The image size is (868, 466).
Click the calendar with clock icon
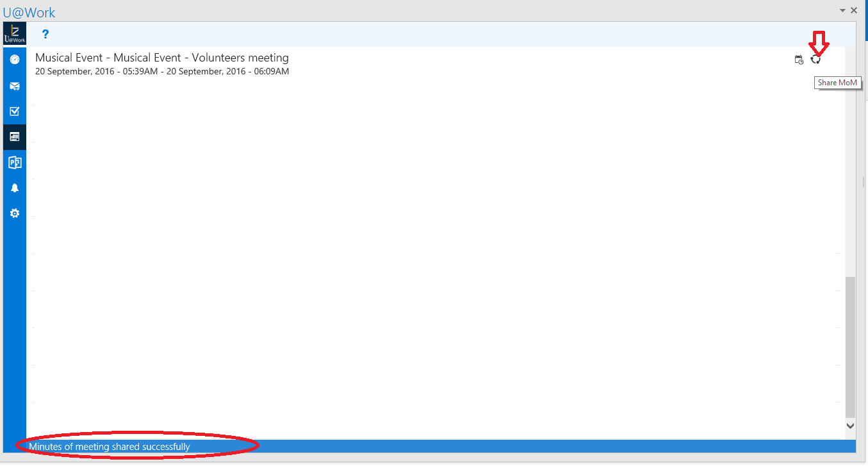pos(799,60)
